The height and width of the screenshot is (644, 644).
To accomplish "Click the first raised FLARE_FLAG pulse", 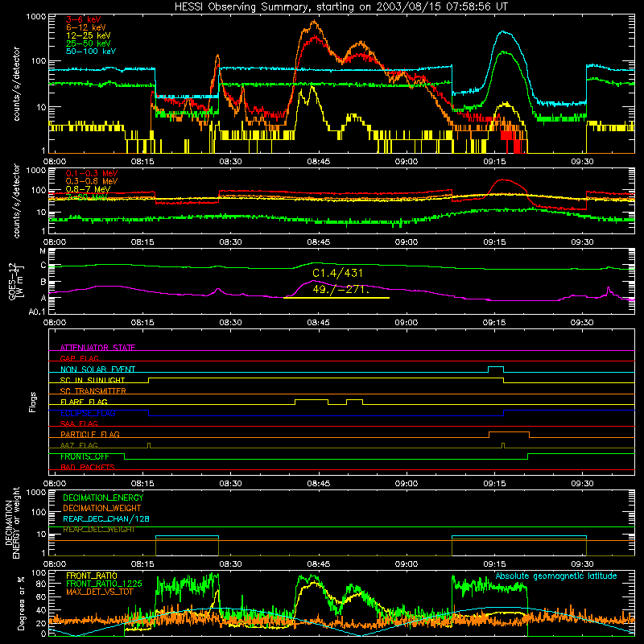I will pyautogui.click(x=312, y=399).
